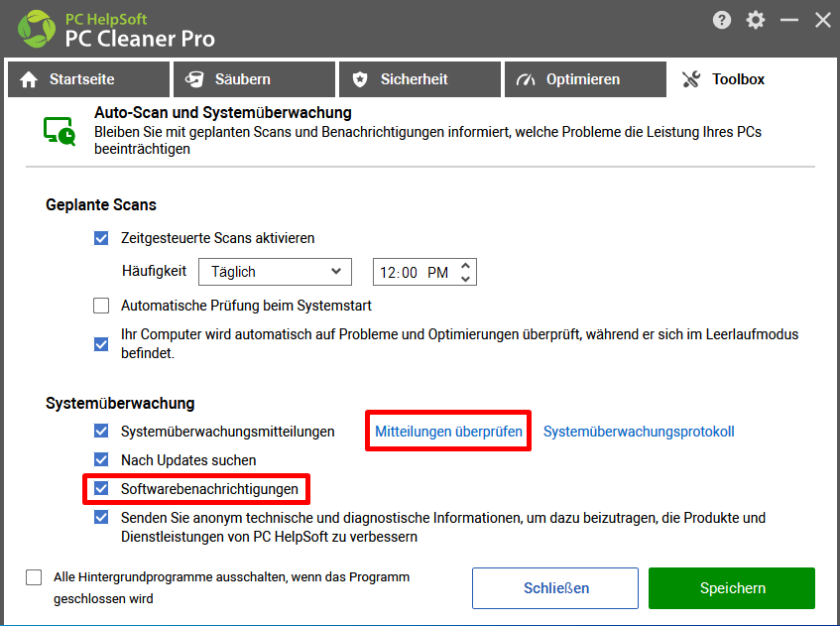
Task: Decrease the scan time with the down arrow
Action: (x=465, y=279)
